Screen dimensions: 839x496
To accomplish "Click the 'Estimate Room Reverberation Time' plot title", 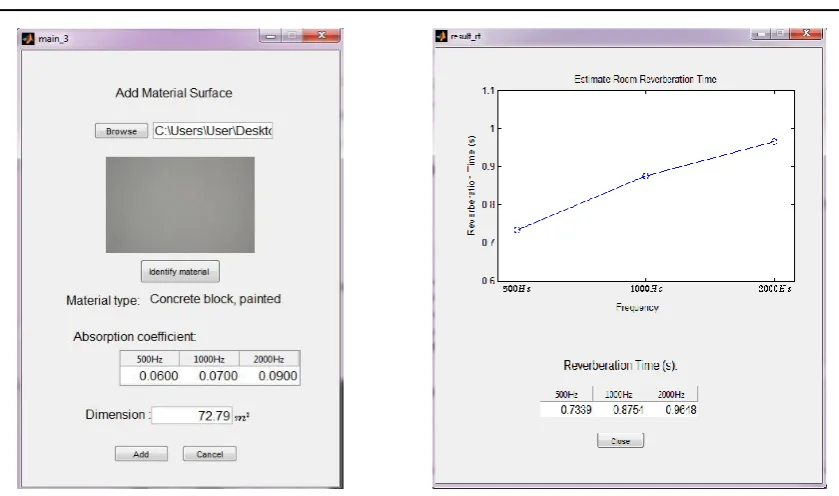I will coord(645,79).
